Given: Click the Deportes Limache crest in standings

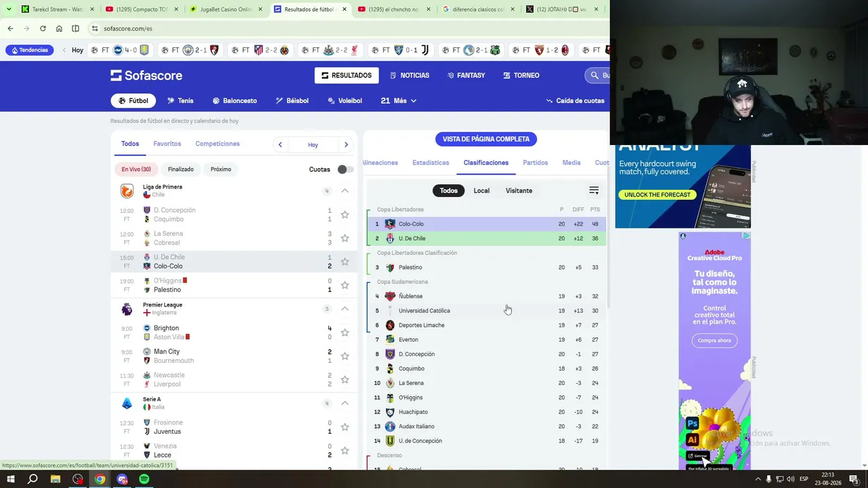Looking at the screenshot, I should 390,325.
